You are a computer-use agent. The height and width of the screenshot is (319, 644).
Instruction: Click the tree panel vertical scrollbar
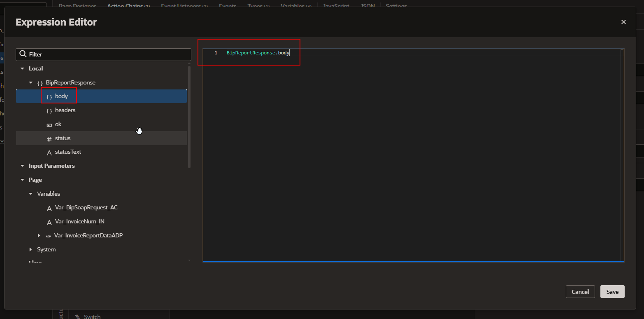(x=189, y=117)
